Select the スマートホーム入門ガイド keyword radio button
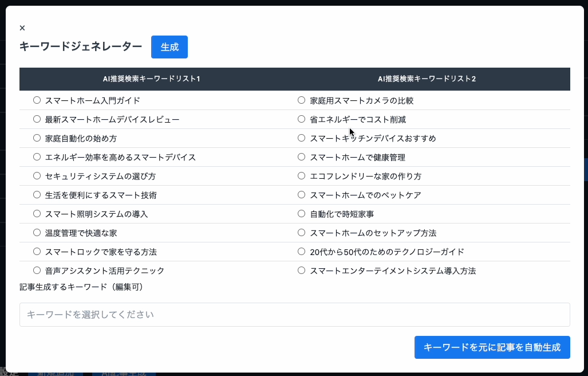The width and height of the screenshot is (588, 376). coord(37,100)
